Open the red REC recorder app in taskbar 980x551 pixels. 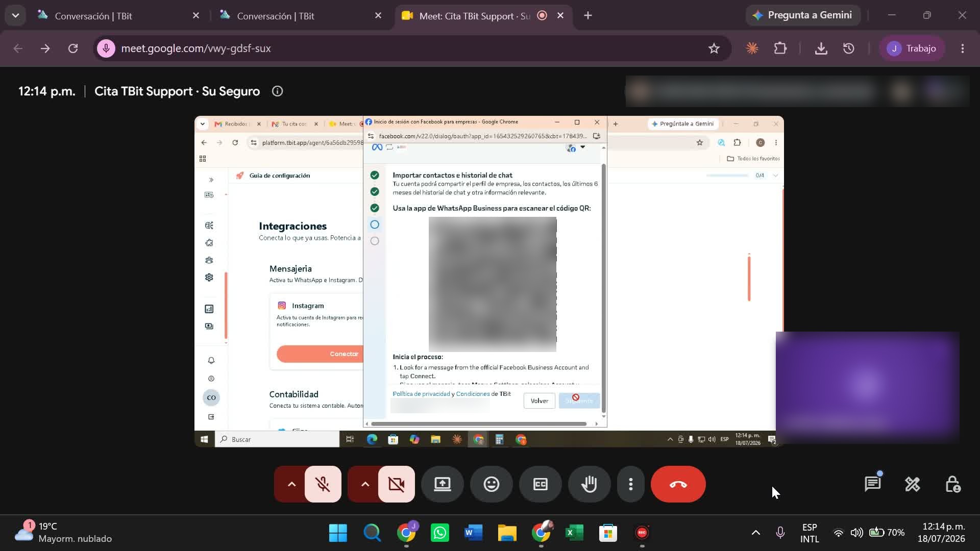(x=642, y=533)
